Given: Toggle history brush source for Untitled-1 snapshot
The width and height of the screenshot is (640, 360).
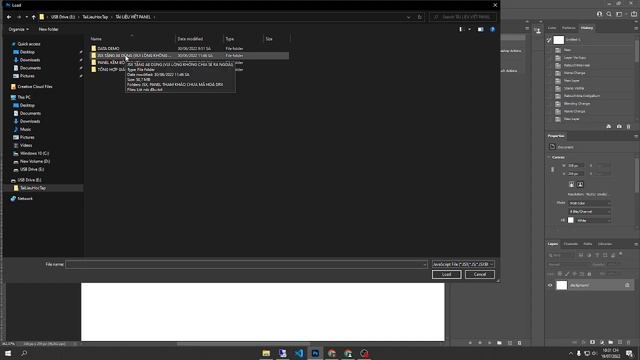Looking at the screenshot, I should (549, 40).
